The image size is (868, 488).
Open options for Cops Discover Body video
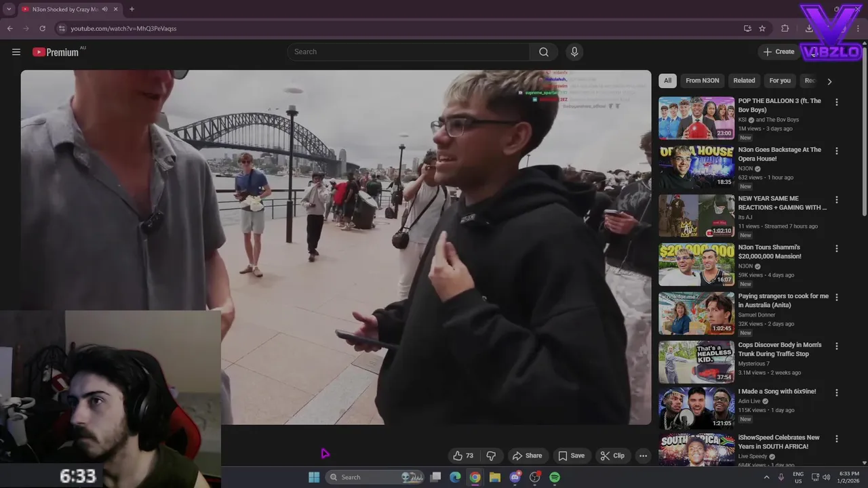[836, 346]
